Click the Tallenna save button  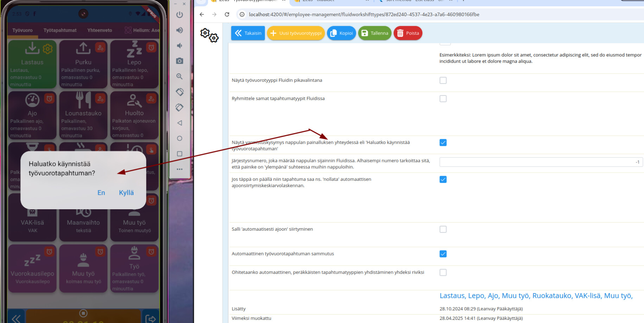point(375,33)
